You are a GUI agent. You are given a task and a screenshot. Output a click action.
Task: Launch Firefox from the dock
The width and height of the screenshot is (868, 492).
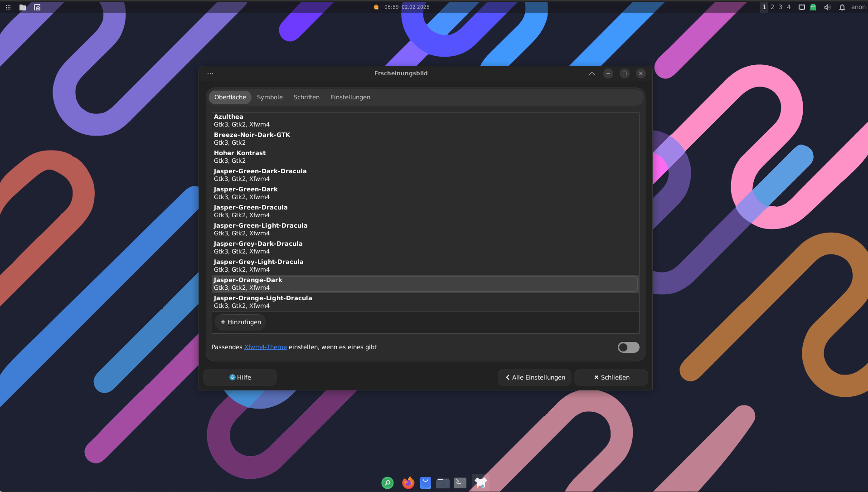408,483
